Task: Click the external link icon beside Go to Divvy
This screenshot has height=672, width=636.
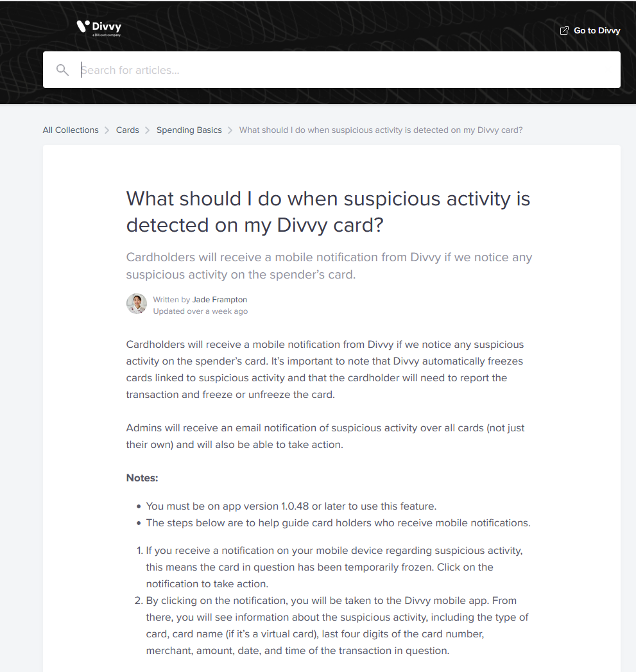Action: click(564, 31)
